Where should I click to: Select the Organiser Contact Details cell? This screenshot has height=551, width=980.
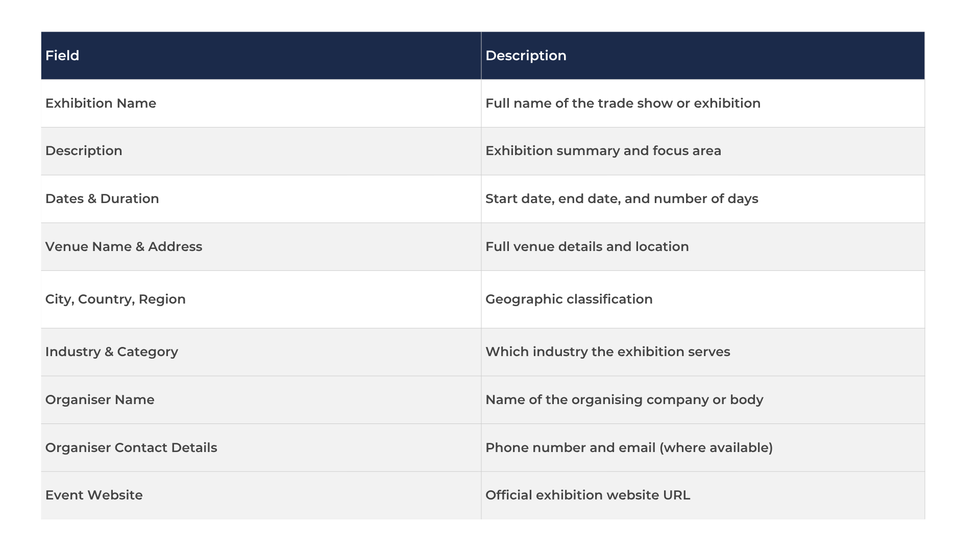pyautogui.click(x=131, y=448)
